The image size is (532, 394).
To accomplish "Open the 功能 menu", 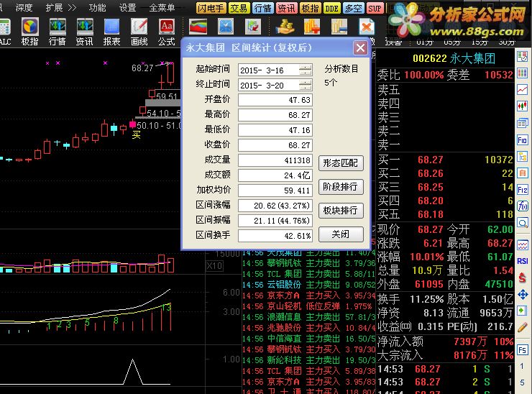I will pyautogui.click(x=97, y=7).
